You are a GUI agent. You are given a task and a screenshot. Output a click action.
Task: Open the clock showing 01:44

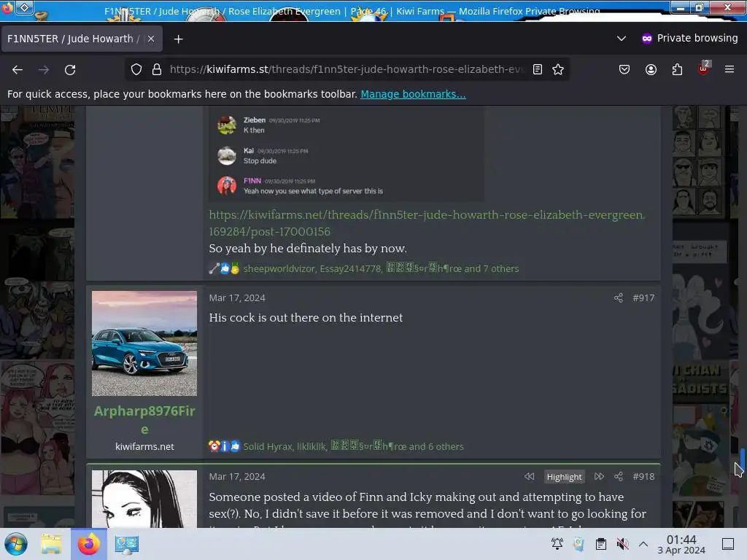click(681, 544)
